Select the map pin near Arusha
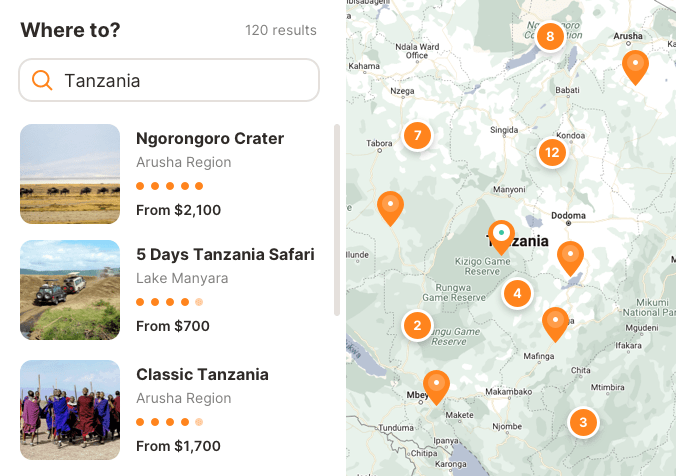 click(635, 65)
